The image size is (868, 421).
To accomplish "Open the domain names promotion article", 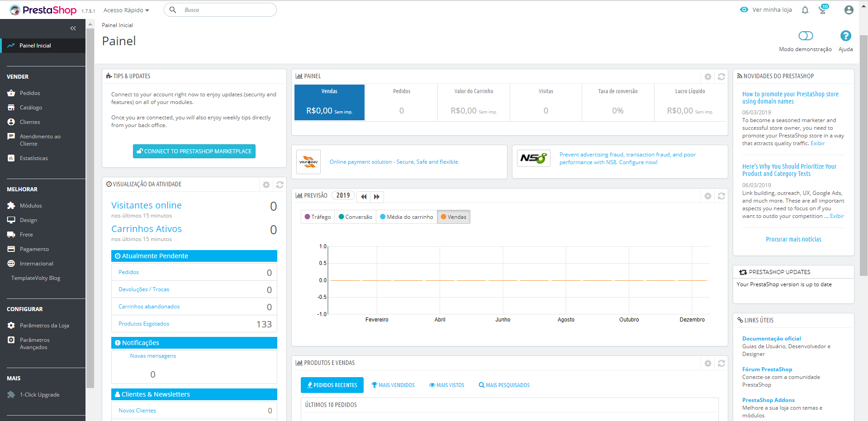I will point(790,98).
